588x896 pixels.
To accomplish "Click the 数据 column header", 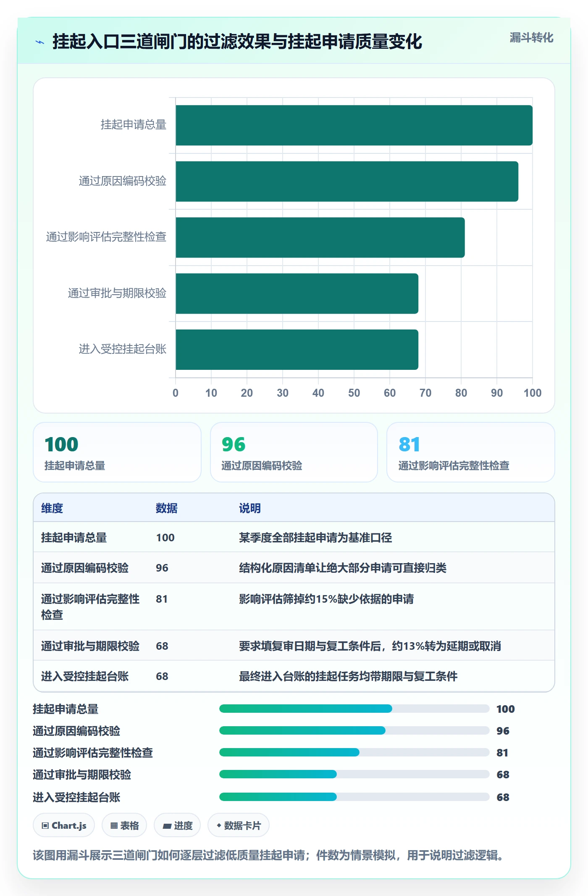I will coord(167,508).
